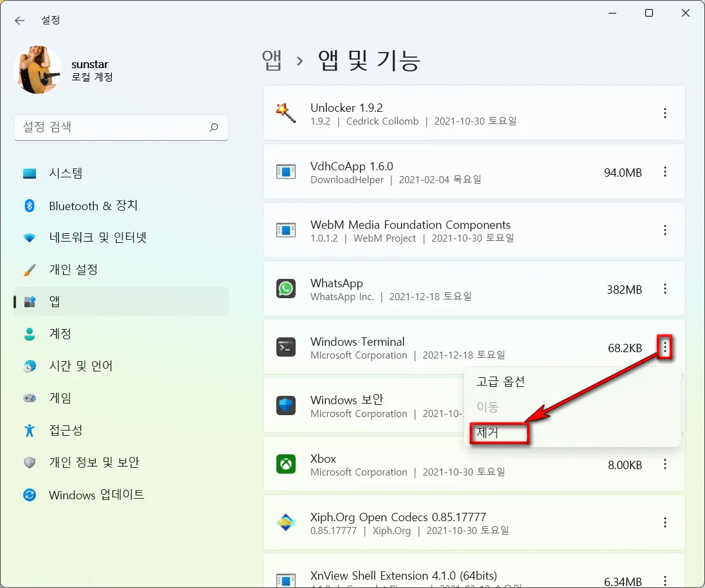Open 접근성 settings

point(121,430)
